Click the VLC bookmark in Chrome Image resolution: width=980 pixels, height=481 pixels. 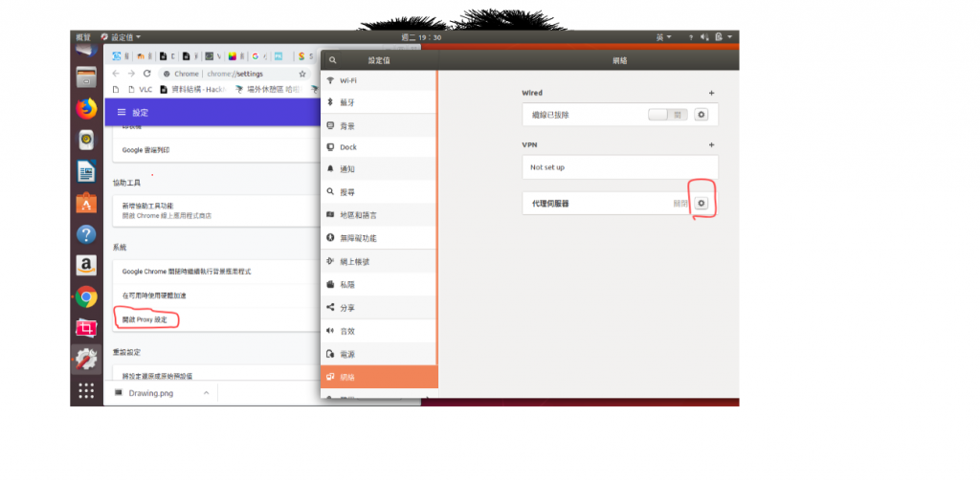coord(140,89)
